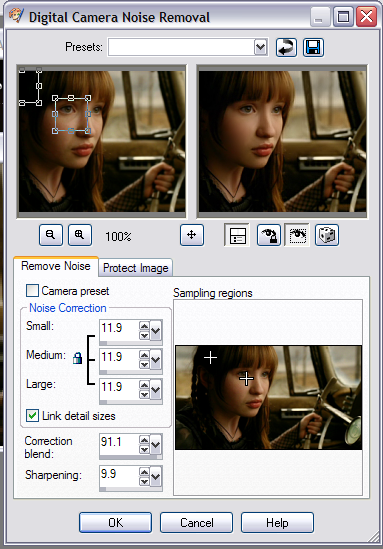Click the Help button
The width and height of the screenshot is (383, 549).
coord(277,522)
